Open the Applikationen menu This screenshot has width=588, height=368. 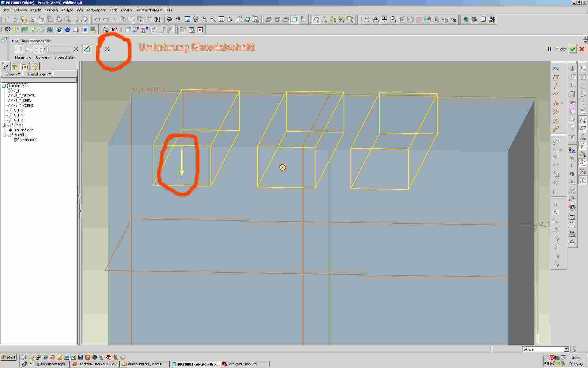[x=96, y=10]
